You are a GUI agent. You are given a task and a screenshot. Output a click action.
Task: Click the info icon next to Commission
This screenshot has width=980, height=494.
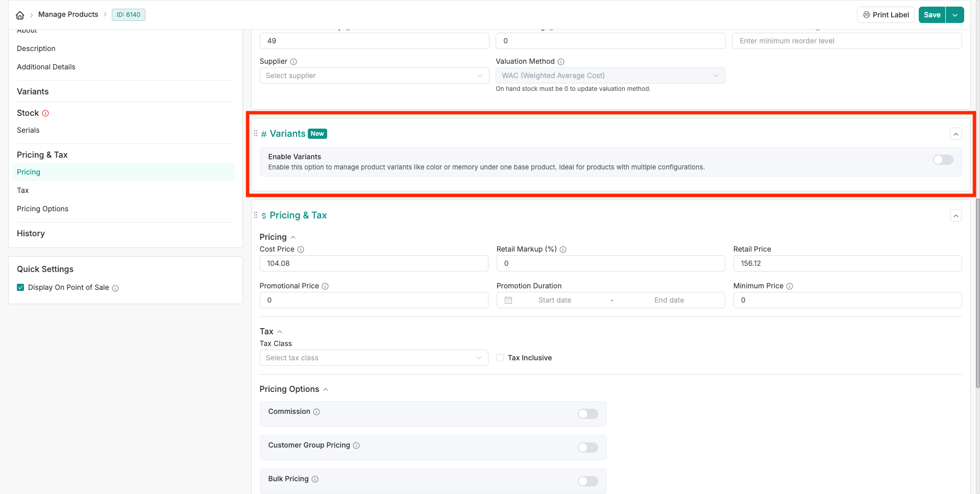click(x=316, y=412)
